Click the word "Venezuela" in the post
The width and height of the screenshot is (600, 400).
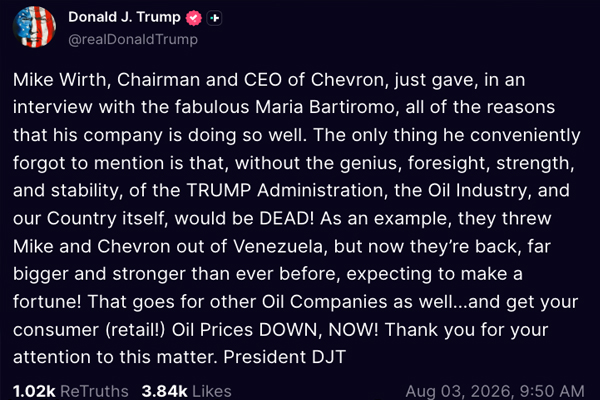coord(280,246)
